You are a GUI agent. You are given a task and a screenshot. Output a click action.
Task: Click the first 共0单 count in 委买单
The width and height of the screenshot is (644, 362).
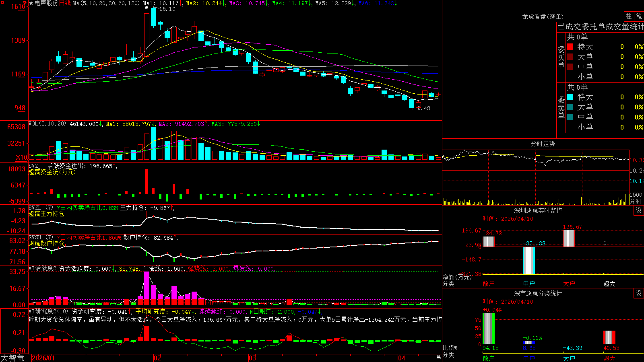pyautogui.click(x=577, y=37)
